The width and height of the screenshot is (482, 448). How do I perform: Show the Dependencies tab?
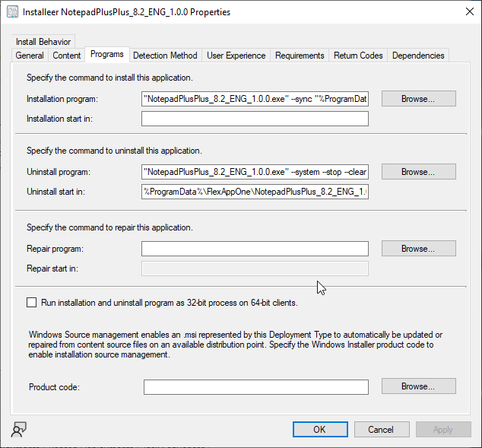tap(418, 56)
